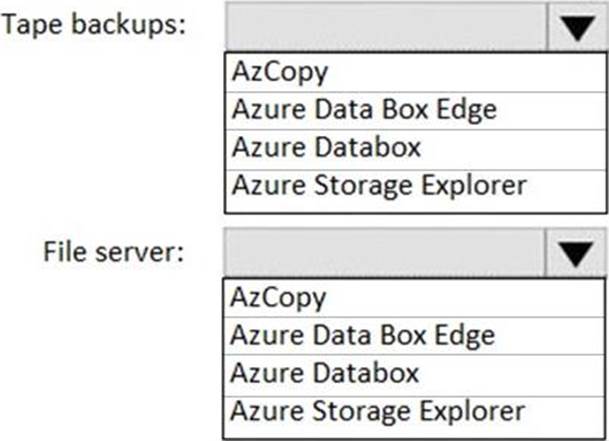Click empty space right of Azure Databox in File list
Viewport: 609px width, 441px height.
(512, 375)
